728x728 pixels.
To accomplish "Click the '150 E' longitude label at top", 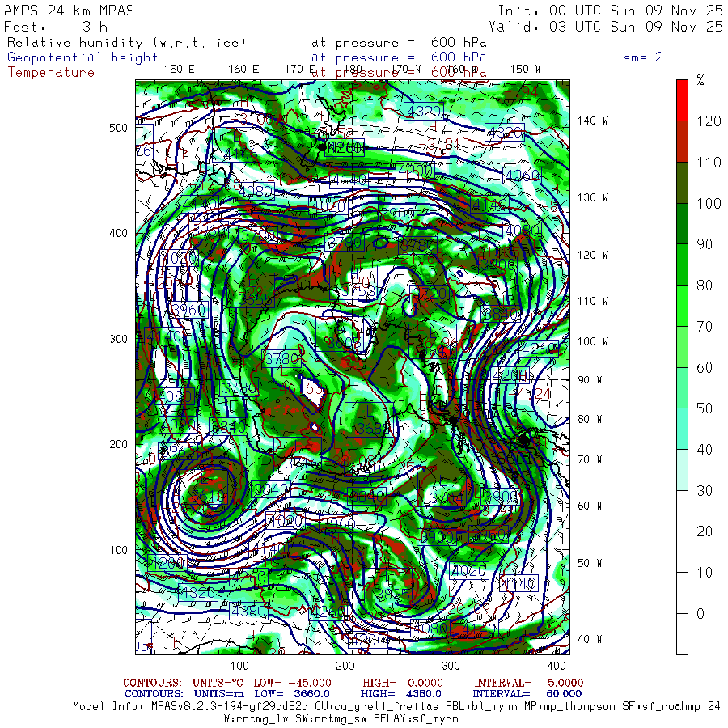I will (x=179, y=69).
